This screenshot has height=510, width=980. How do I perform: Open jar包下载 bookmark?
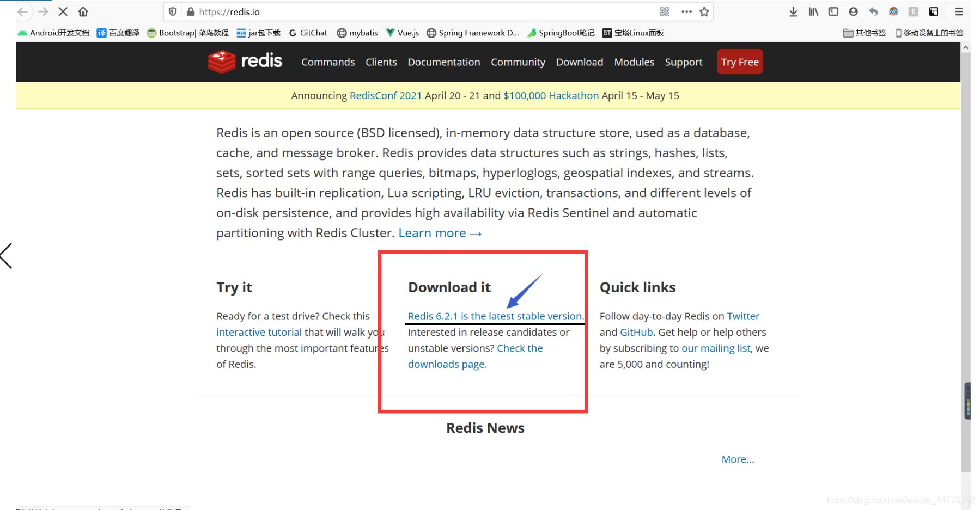(x=259, y=33)
